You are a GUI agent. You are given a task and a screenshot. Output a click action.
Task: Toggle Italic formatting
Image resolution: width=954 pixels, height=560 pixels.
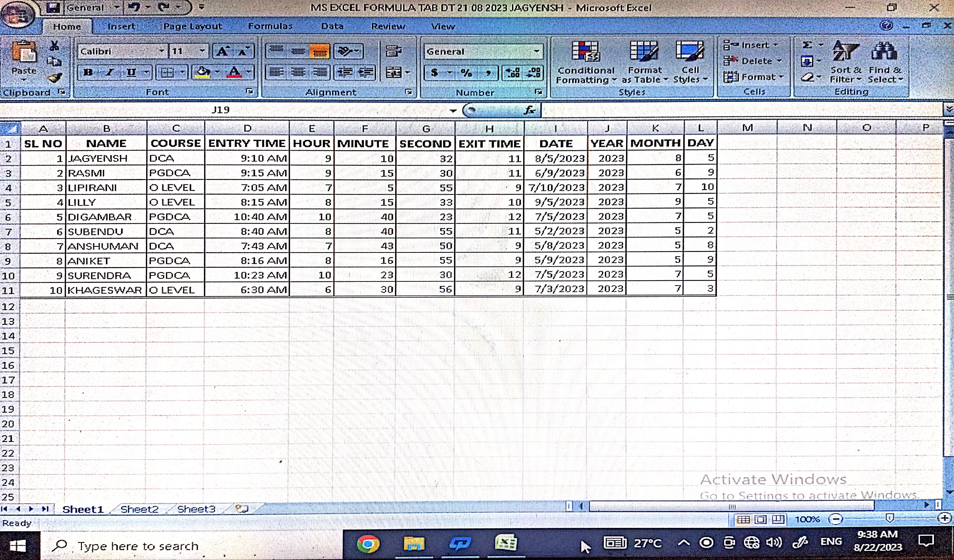pyautogui.click(x=110, y=72)
